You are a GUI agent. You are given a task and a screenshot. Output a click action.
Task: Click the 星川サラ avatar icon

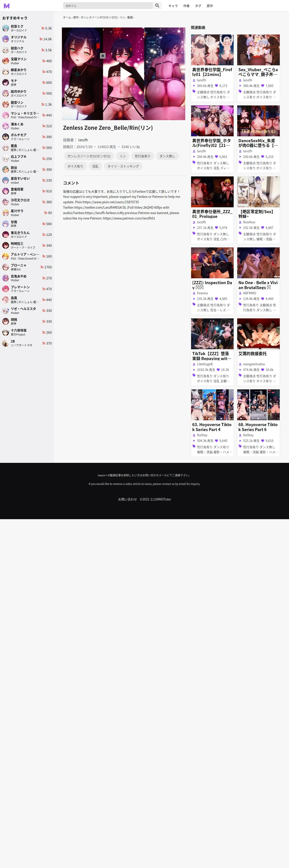pos(6,213)
